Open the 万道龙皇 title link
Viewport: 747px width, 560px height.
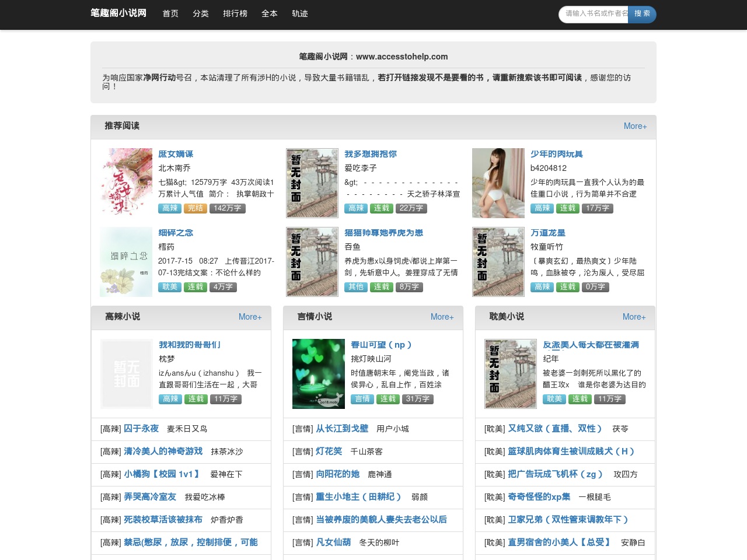click(x=548, y=233)
